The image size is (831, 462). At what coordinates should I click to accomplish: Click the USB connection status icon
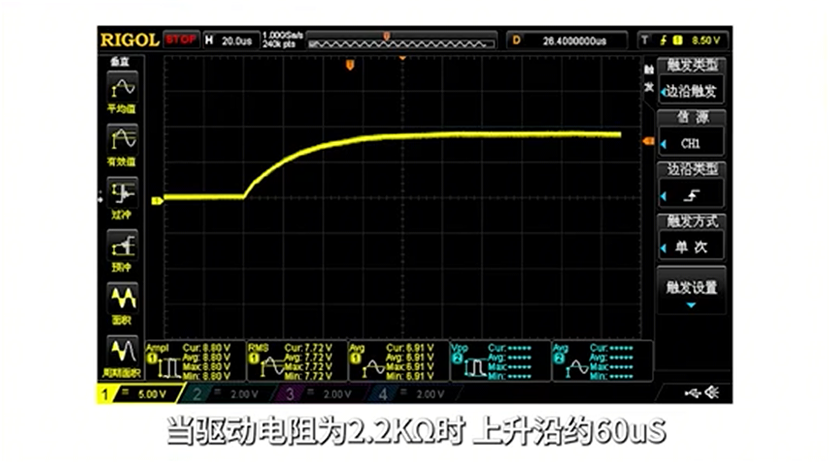(692, 393)
